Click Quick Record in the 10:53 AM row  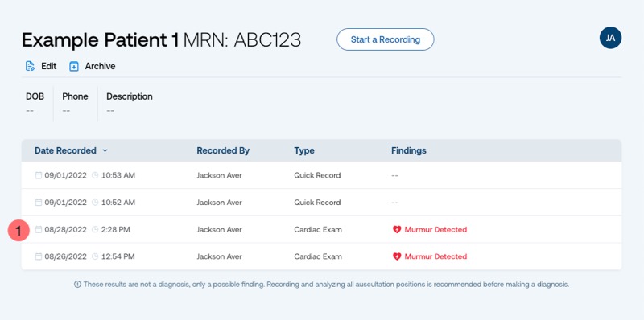pos(317,175)
